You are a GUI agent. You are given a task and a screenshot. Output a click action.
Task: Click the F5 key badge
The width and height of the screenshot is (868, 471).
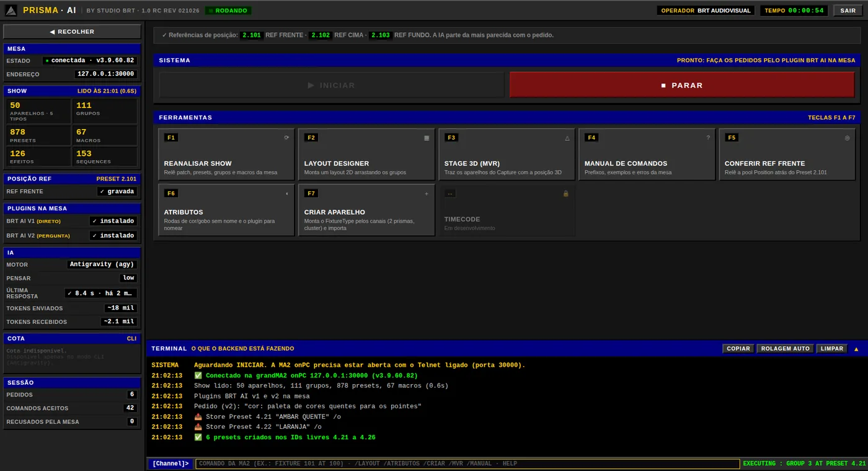tap(732, 138)
